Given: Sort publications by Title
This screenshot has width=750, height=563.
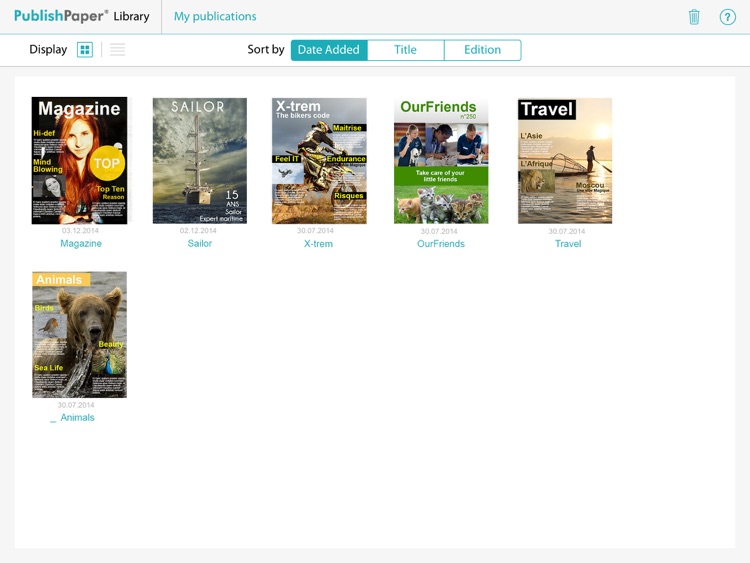Looking at the screenshot, I should [406, 50].
